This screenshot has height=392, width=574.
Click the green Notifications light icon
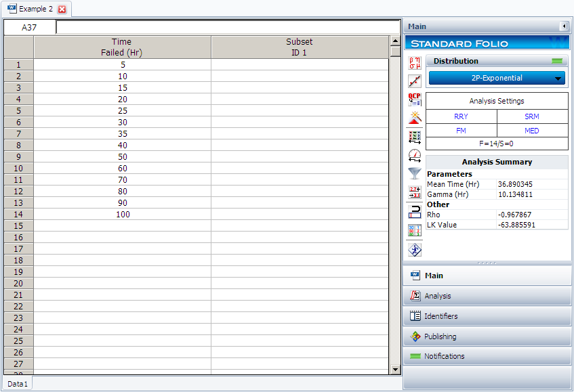[415, 356]
